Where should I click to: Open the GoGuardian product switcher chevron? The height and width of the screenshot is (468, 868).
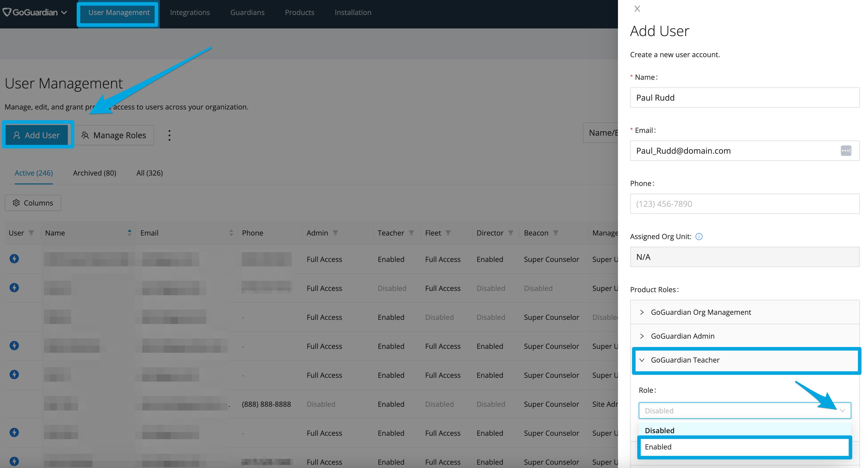tap(64, 13)
